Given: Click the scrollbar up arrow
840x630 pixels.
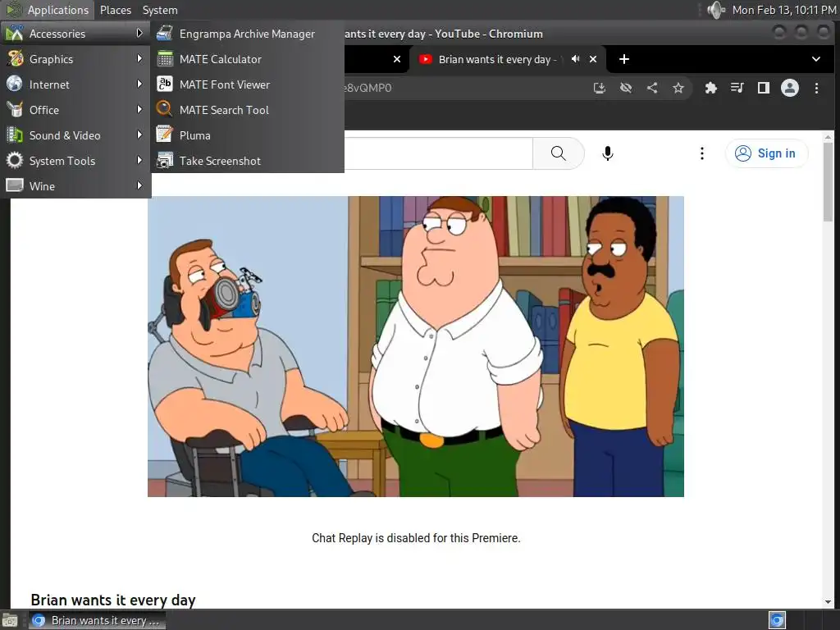Looking at the screenshot, I should [829, 137].
